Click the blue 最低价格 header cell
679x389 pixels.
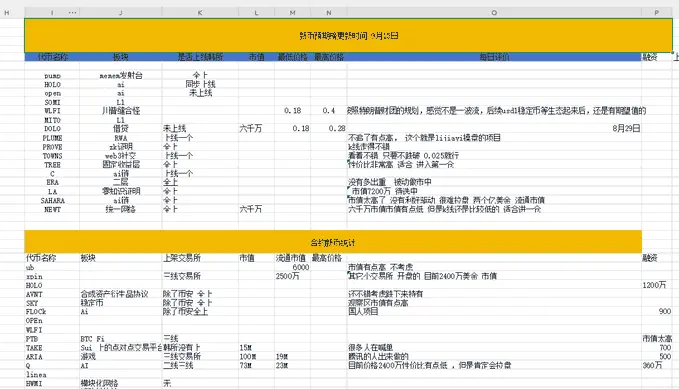pos(292,57)
